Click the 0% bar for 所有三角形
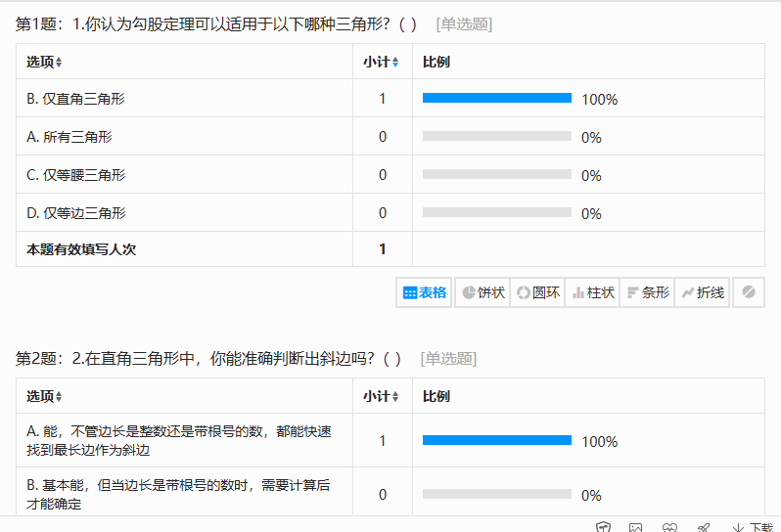Image resolution: width=781 pixels, height=532 pixels. pyautogui.click(x=496, y=137)
